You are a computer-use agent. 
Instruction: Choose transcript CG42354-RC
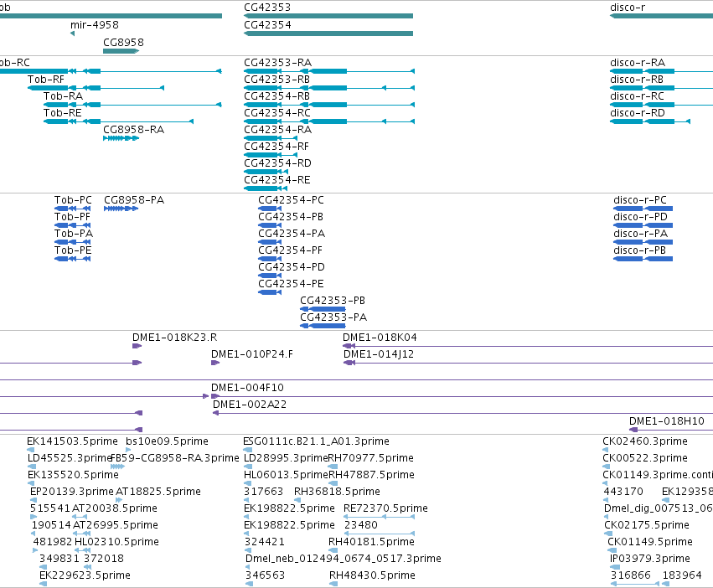pos(329,121)
